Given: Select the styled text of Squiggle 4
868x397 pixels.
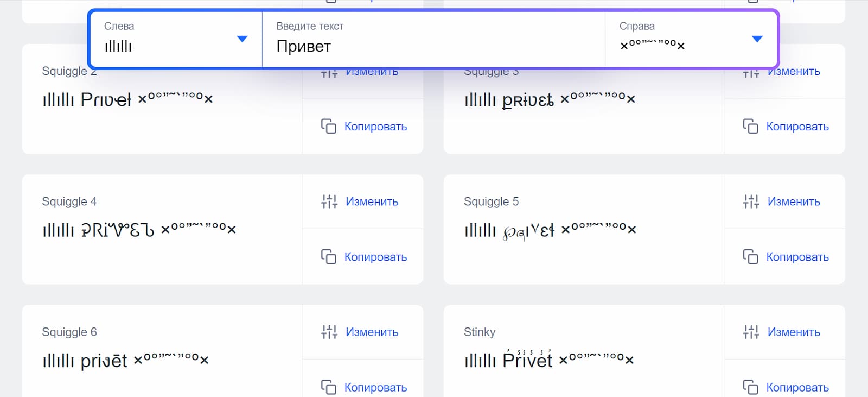Looking at the screenshot, I should [138, 229].
